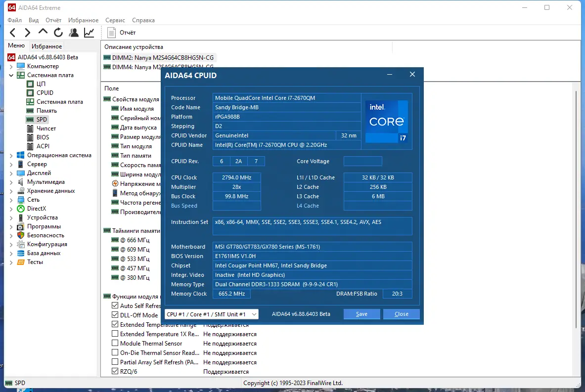Toggle the RZQ/6 checkbox
The image size is (585, 392).
tap(115, 372)
